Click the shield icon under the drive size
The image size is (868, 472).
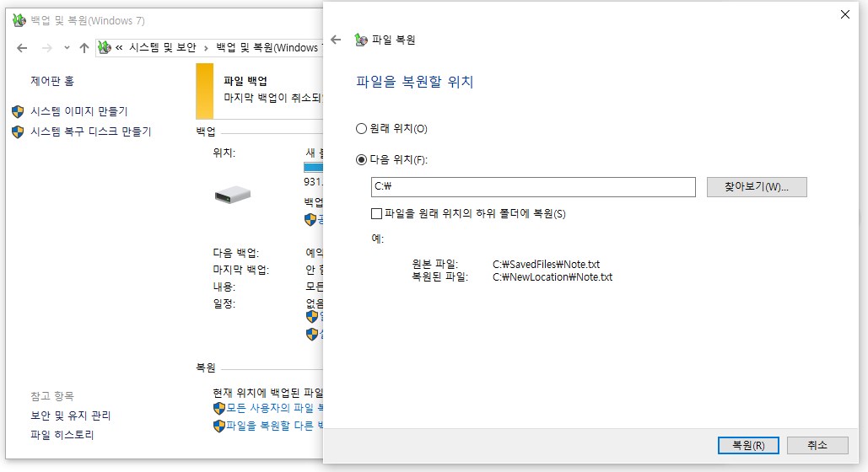coord(310,220)
